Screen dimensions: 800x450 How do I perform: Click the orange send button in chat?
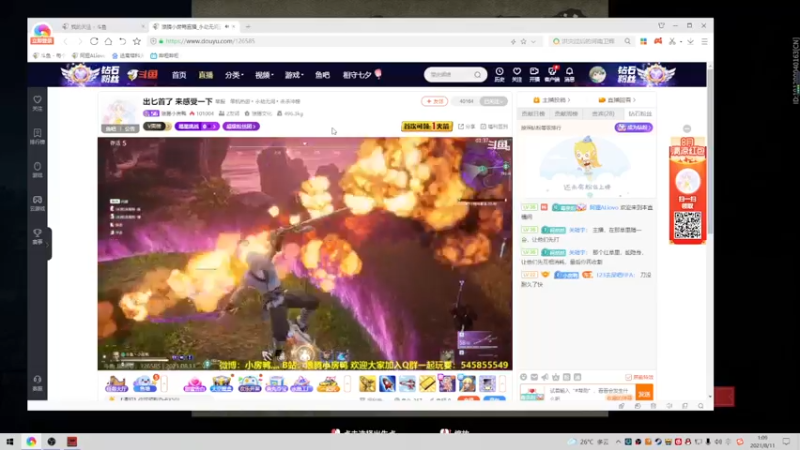644,393
